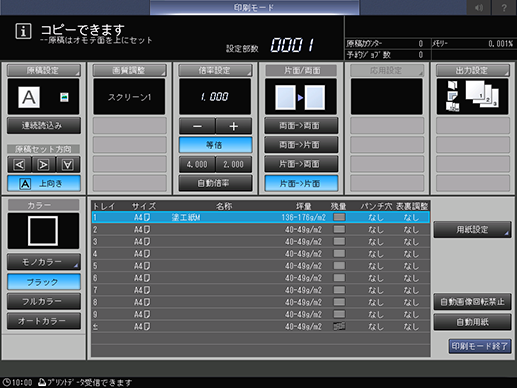This screenshot has width=517, height=388.
Task: Select upside-down original direction icon
Action: pyautogui.click(x=68, y=165)
